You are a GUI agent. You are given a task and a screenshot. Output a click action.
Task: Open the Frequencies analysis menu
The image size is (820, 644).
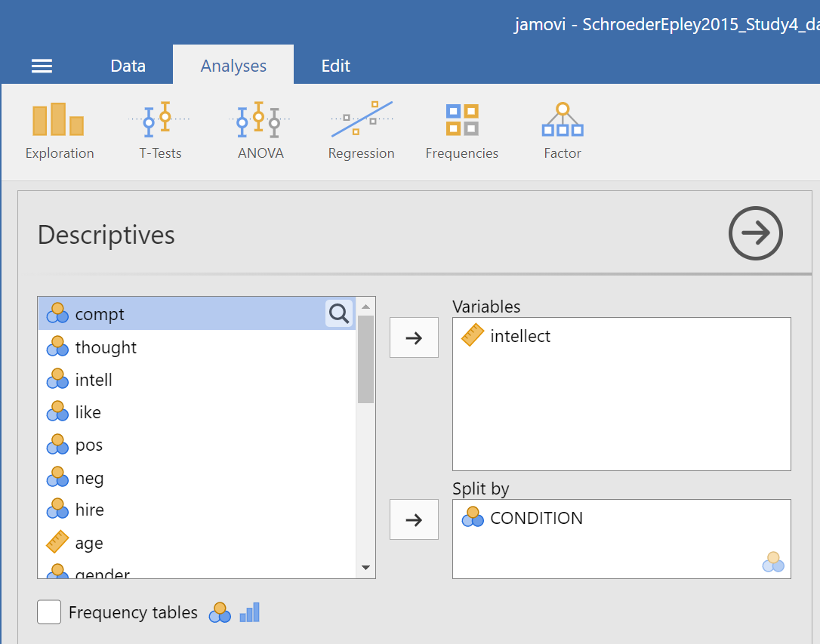(461, 131)
